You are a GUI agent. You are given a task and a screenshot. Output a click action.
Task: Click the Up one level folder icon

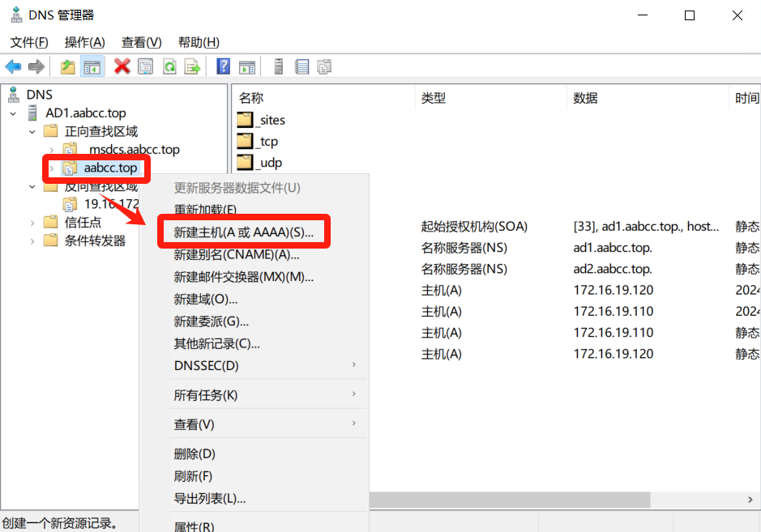pos(68,66)
